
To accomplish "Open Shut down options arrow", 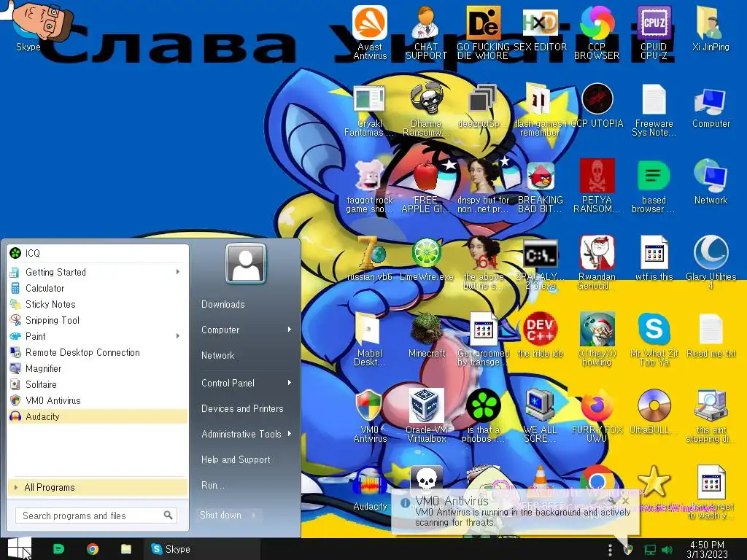I will pos(254,516).
